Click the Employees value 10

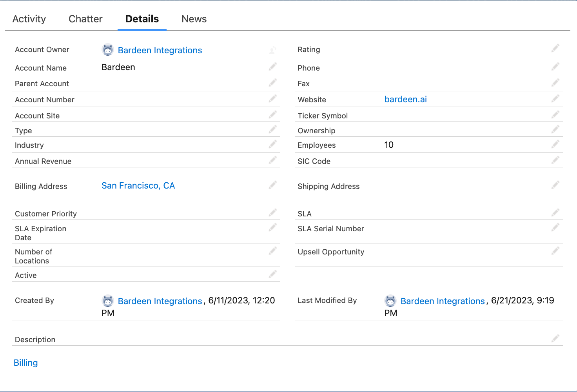pos(389,145)
